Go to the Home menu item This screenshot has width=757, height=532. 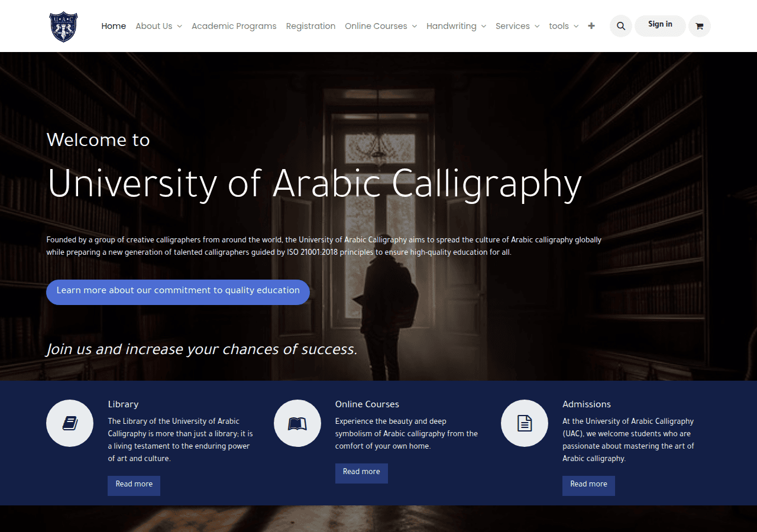[x=114, y=26]
